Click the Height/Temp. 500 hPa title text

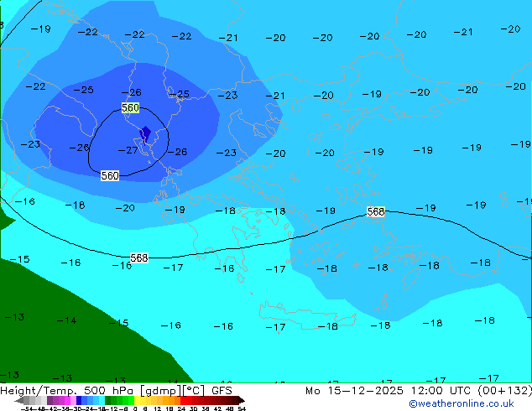(68, 391)
